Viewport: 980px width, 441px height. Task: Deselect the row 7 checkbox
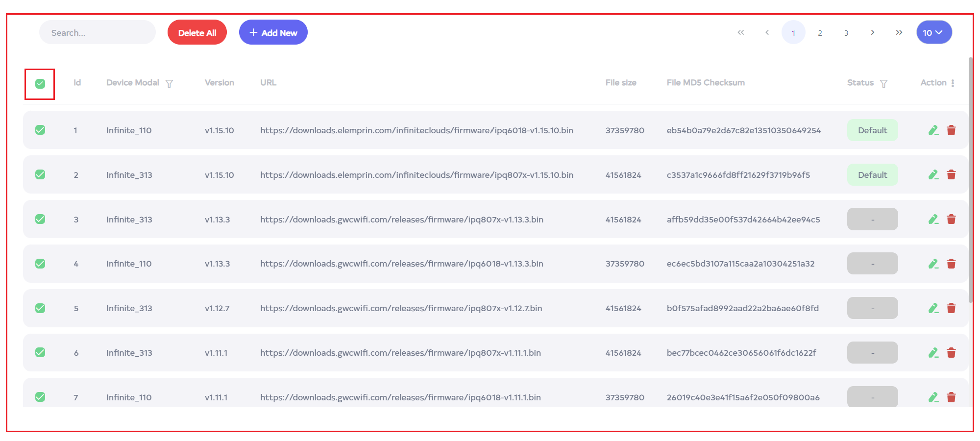pyautogui.click(x=40, y=397)
